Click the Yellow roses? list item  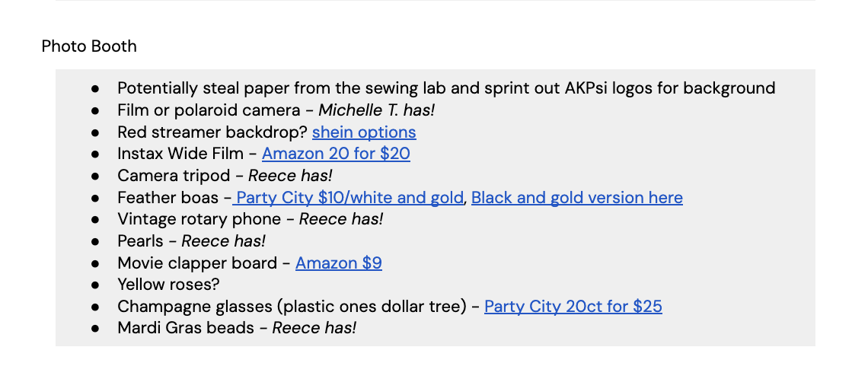coord(168,285)
